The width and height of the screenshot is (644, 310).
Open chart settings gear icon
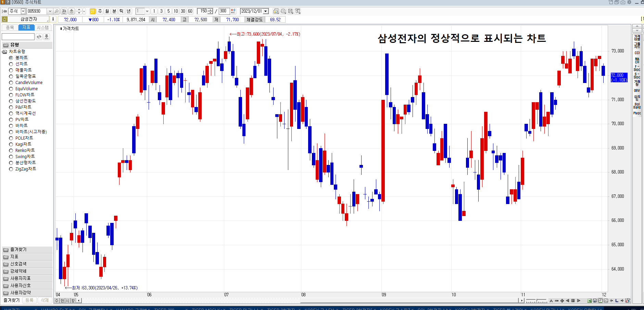click(283, 11)
